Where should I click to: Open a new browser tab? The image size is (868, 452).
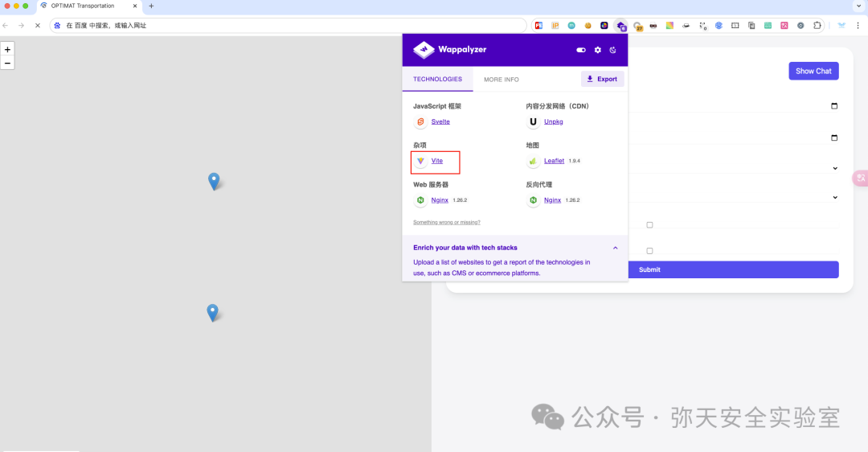pyautogui.click(x=151, y=6)
